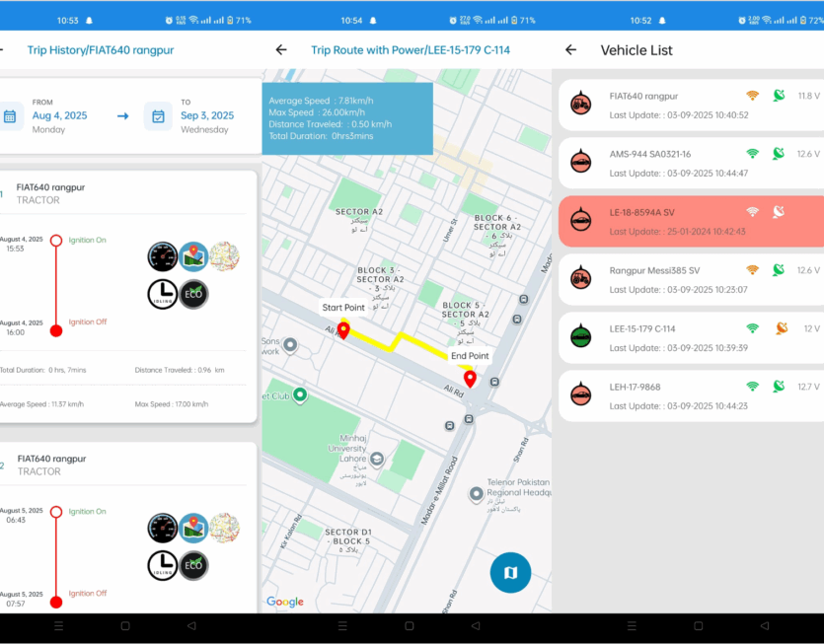Go back from Trip Route with Power

(x=281, y=50)
